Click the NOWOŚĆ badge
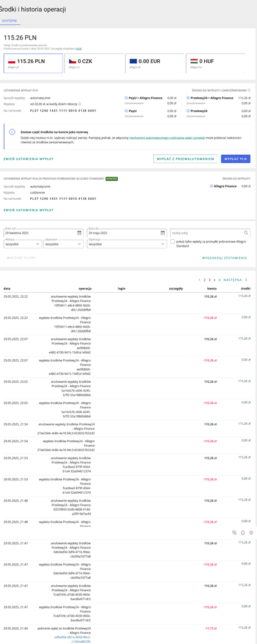 point(111,179)
